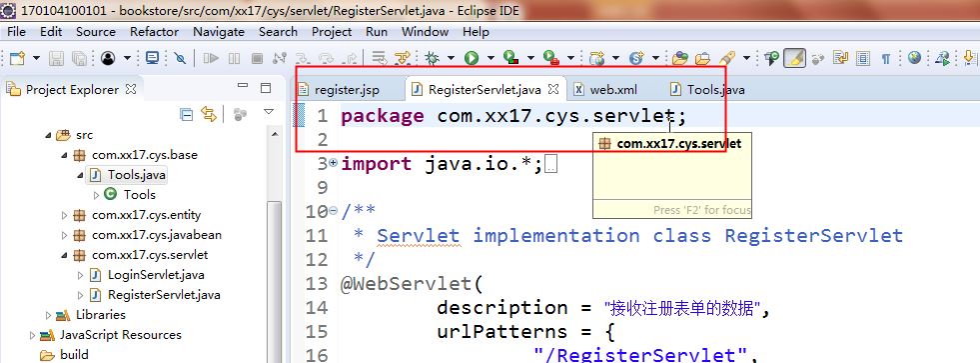Toggle Block Selection Mode icon
Screen dimensions: 980x363
pos(863,58)
